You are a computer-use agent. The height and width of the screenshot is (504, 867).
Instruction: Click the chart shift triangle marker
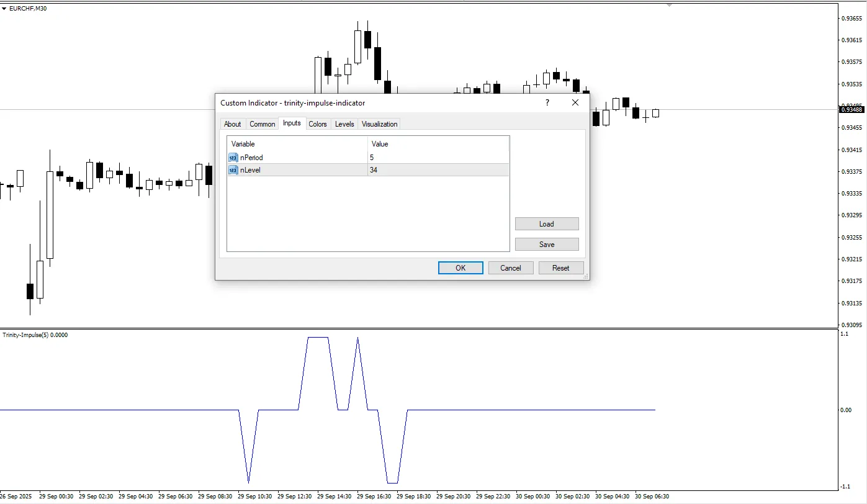(x=669, y=6)
